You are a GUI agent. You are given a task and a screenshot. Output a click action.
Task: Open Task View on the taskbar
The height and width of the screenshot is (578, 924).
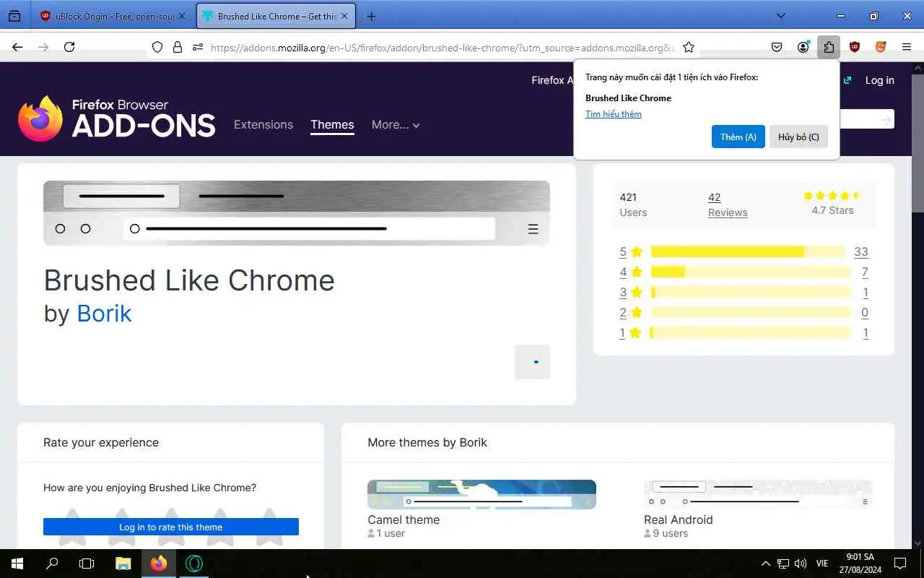(x=87, y=564)
